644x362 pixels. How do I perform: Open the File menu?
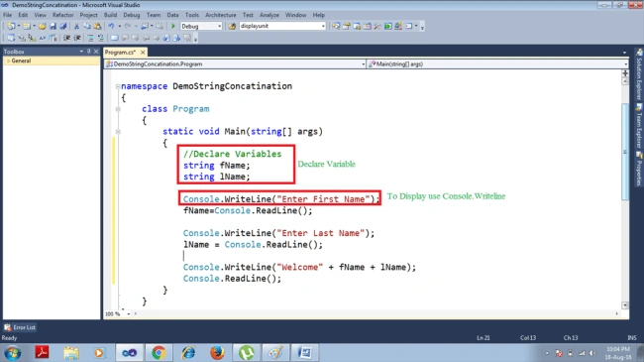7,15
